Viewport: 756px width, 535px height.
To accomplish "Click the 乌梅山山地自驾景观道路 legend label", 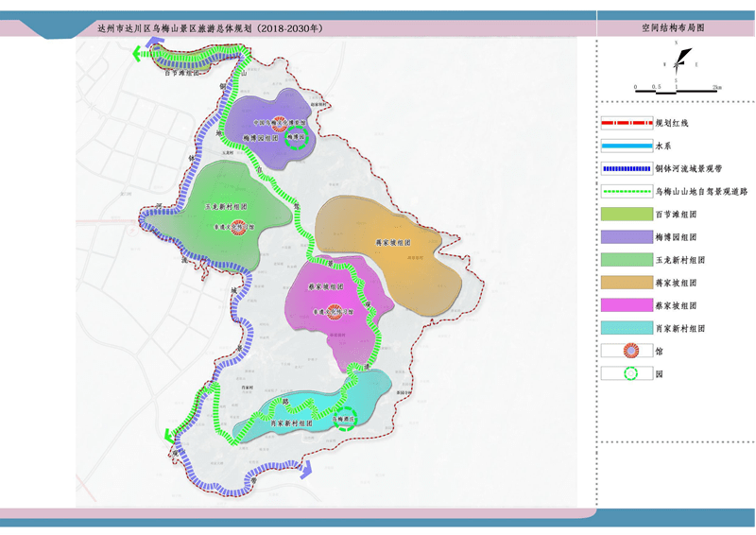I will coord(700,192).
